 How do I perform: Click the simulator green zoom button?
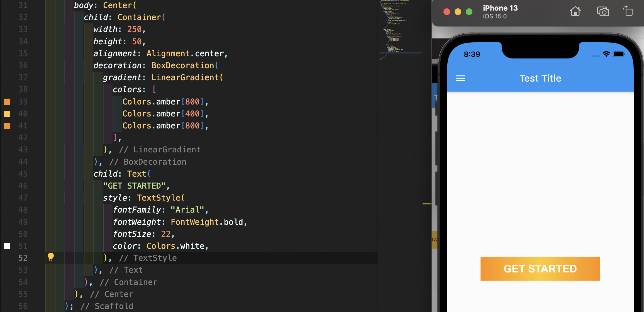469,12
